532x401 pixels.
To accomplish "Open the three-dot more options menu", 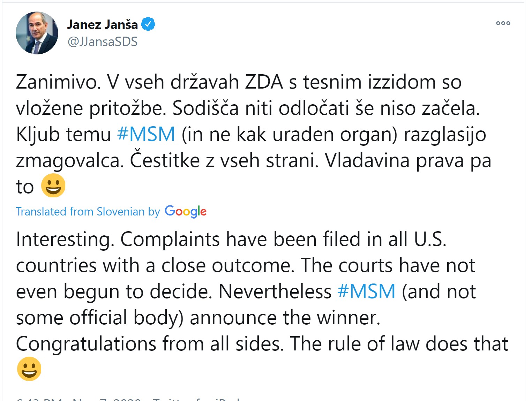I will 503,23.
